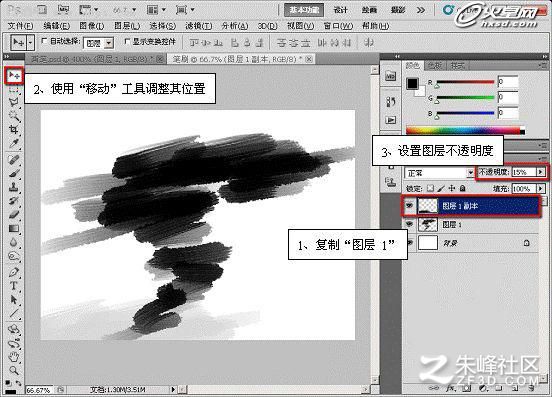Select the Hand tool
The image size is (552, 397).
click(x=14, y=357)
